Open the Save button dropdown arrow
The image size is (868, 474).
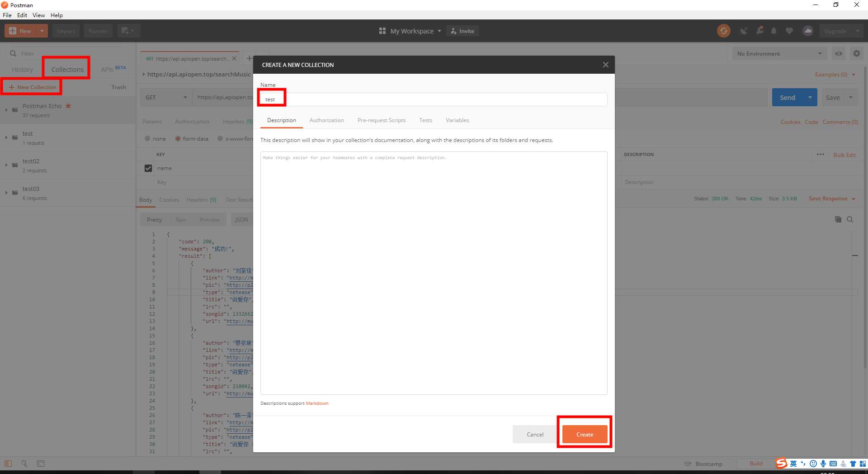pos(850,97)
